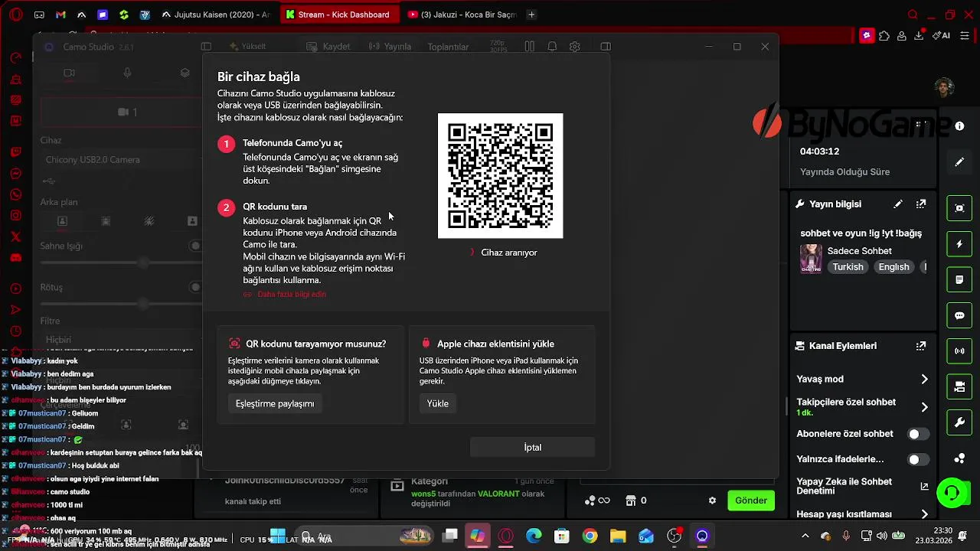980x551 pixels.
Task: Open the Chicony USB2.0 Camera dropdown
Action: (x=121, y=160)
